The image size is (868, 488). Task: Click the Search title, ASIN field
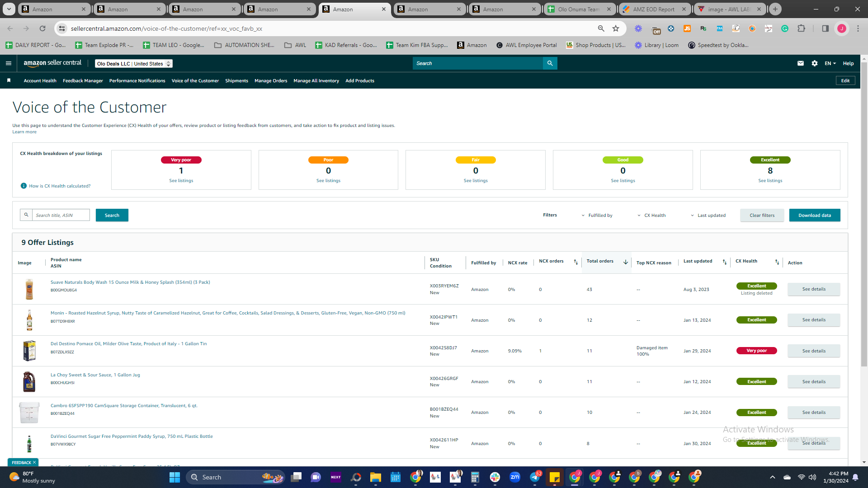(61, 215)
